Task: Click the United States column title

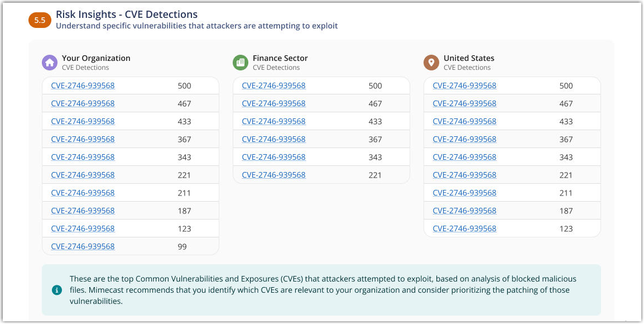Action: point(469,58)
